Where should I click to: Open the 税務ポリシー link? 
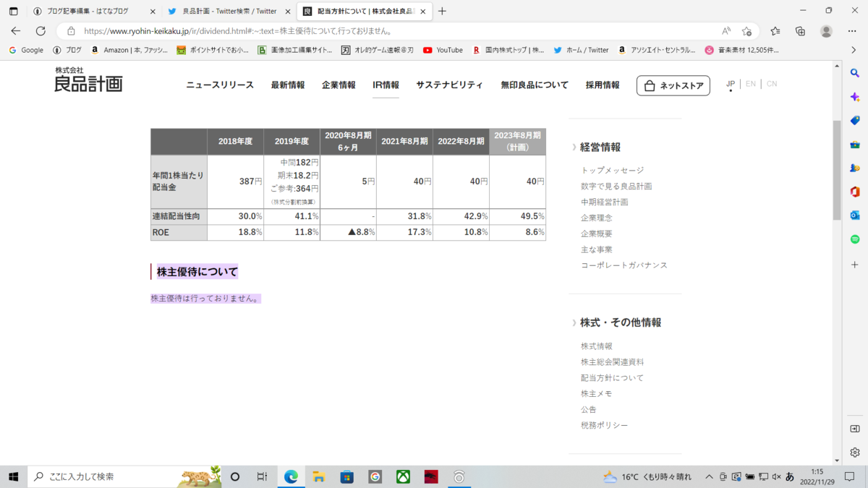pyautogui.click(x=604, y=425)
